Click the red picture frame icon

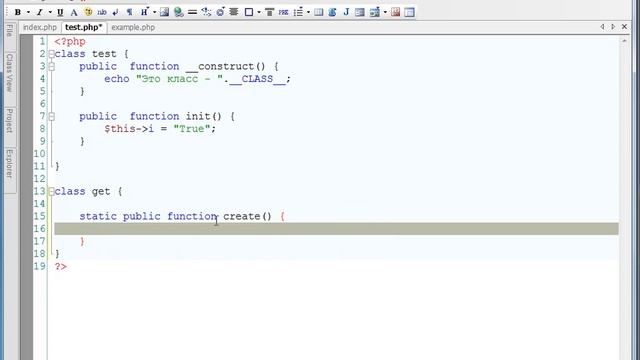pyautogui.click(x=396, y=12)
